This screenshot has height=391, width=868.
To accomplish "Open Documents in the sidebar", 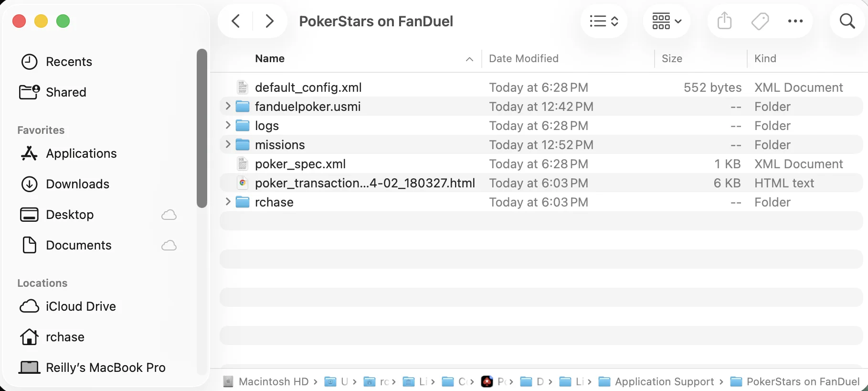I will point(66,245).
